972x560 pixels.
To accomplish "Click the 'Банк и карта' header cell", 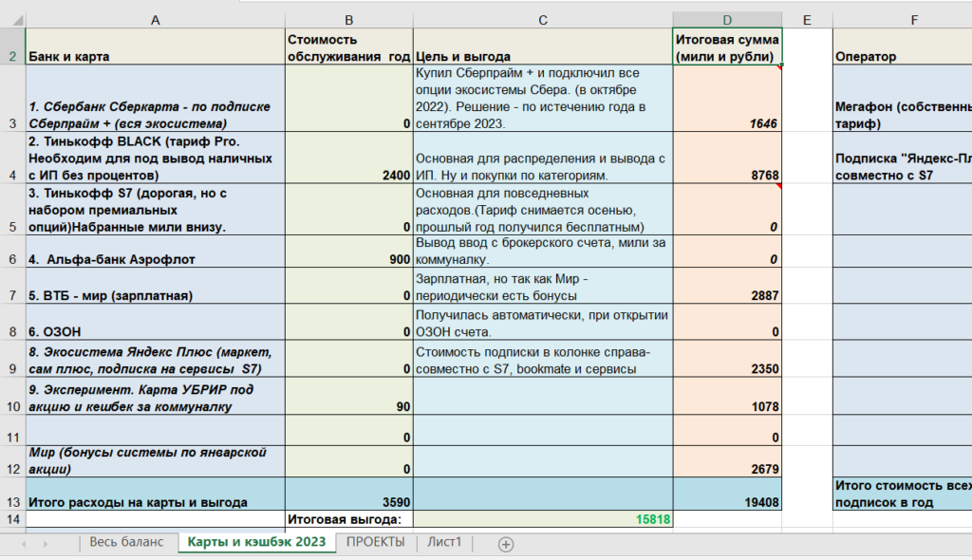I will (155, 47).
